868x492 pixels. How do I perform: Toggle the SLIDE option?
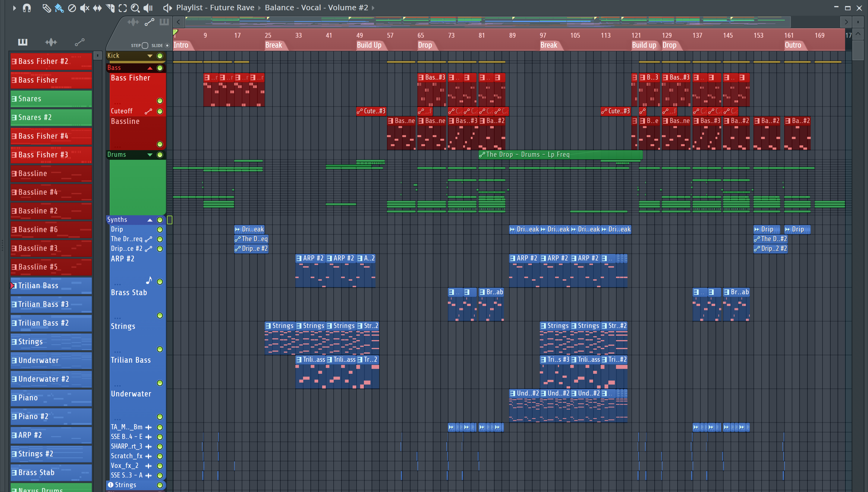tap(167, 45)
